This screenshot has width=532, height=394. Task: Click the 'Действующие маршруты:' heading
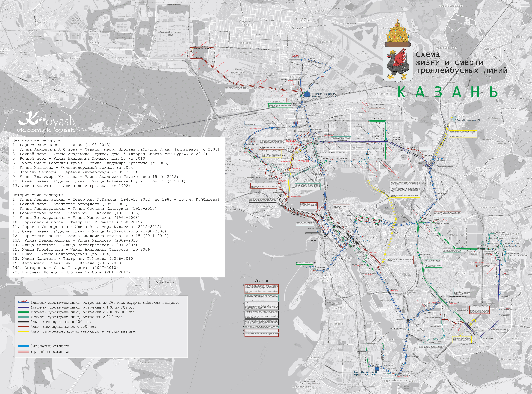click(x=38, y=140)
